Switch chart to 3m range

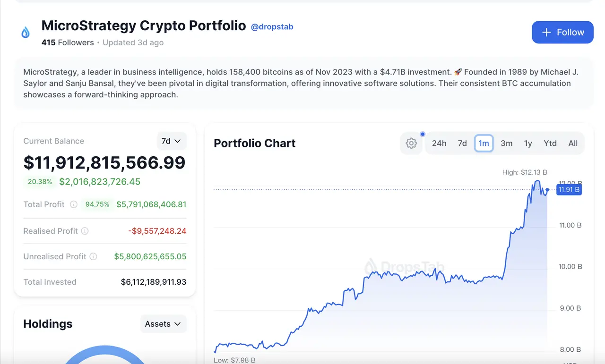tap(506, 144)
